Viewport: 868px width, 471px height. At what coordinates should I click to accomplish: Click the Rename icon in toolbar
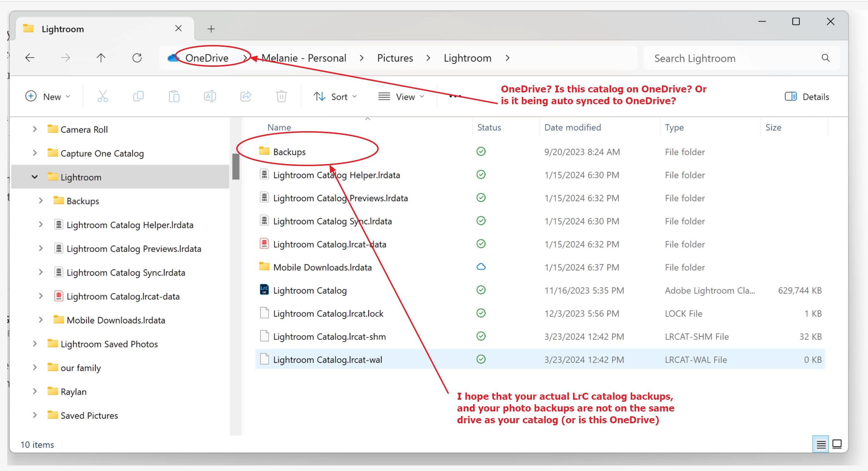pyautogui.click(x=210, y=97)
